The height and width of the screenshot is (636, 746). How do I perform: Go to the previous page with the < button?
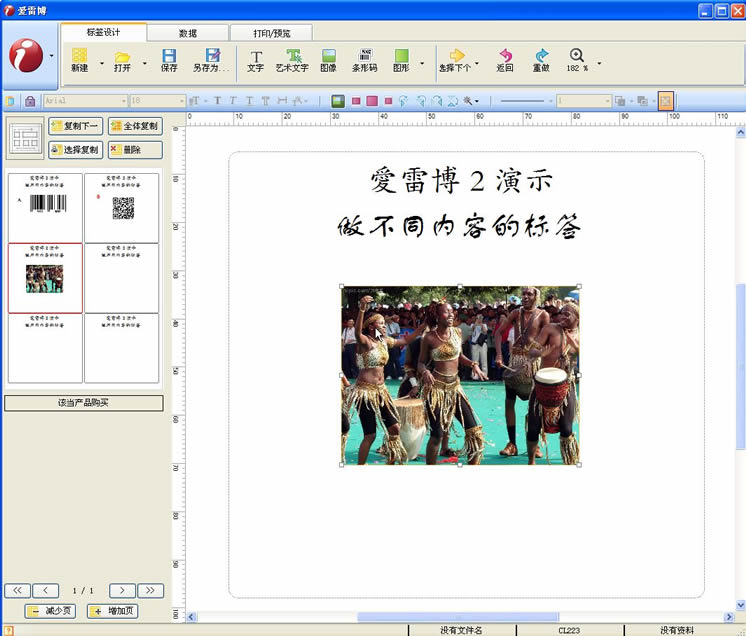click(46, 590)
